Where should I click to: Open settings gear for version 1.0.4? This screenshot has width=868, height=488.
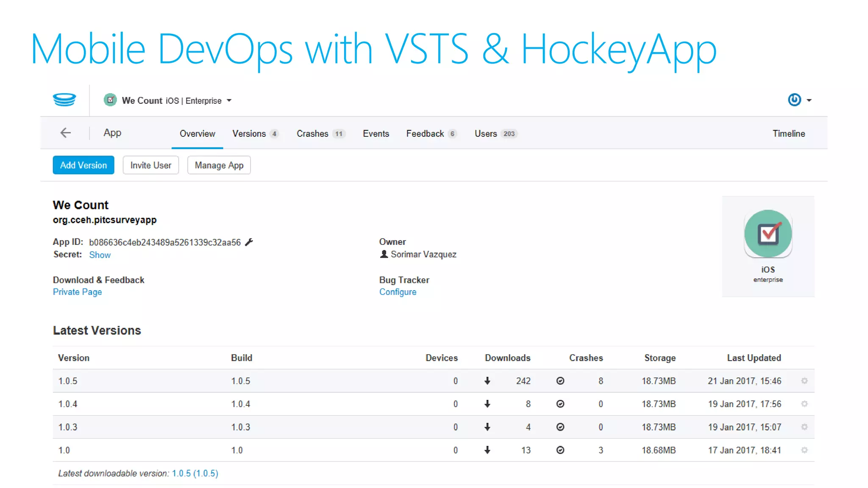point(804,404)
